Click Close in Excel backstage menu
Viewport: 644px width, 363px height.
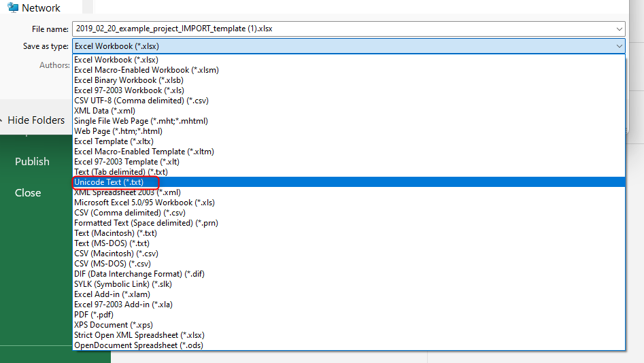[28, 193]
